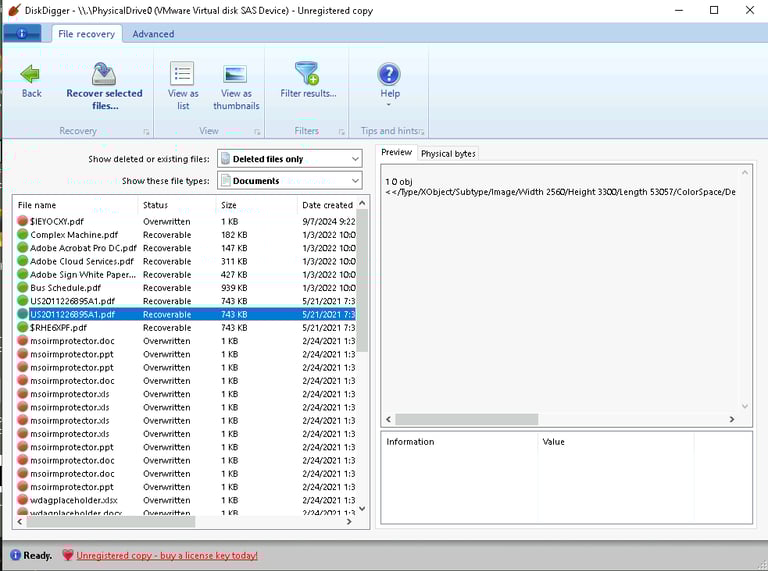The image size is (768, 571).
Task: Sort by the Date created column header
Action: (x=327, y=205)
